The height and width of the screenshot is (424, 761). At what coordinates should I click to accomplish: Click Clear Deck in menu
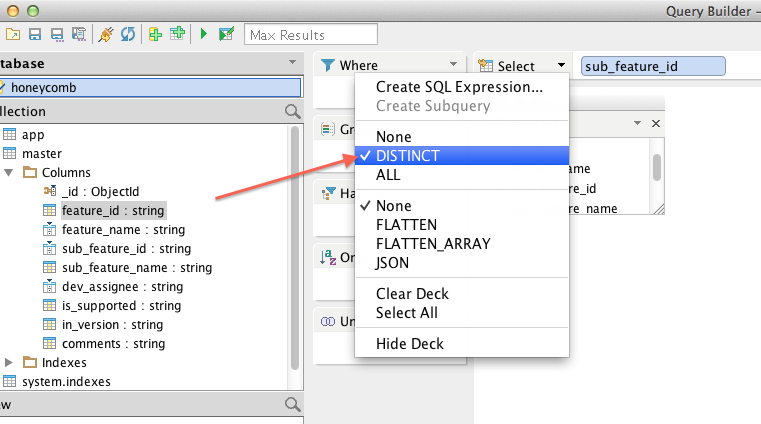[x=412, y=294]
